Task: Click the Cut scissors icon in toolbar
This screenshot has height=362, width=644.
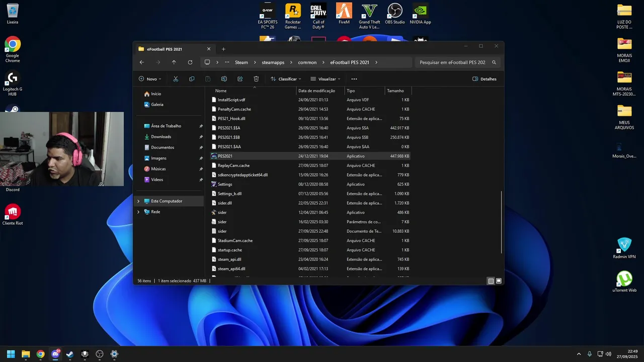Action: 176,79
